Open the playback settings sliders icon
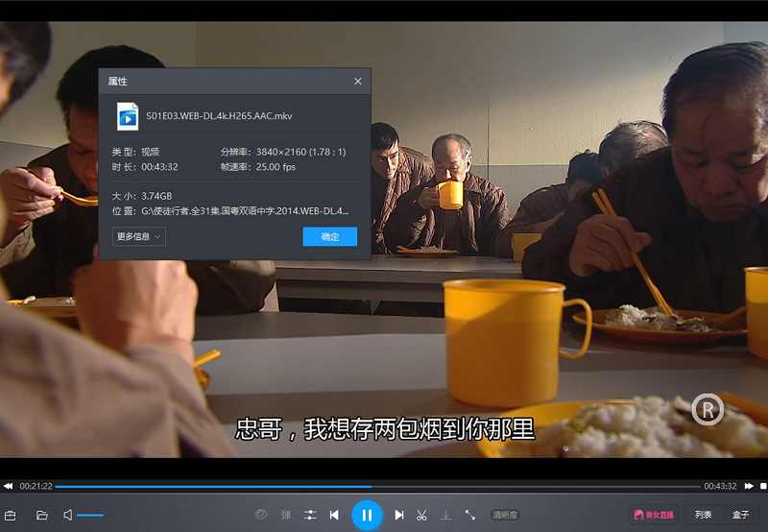This screenshot has width=768, height=532. [310, 516]
